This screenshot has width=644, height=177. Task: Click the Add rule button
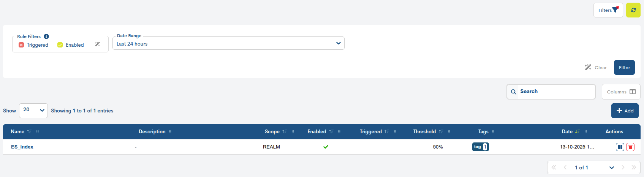pos(625,111)
